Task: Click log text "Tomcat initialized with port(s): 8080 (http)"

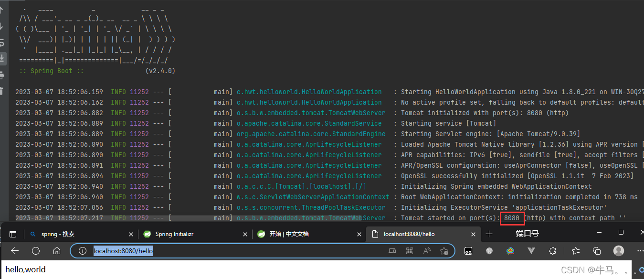Action: click(x=485, y=113)
